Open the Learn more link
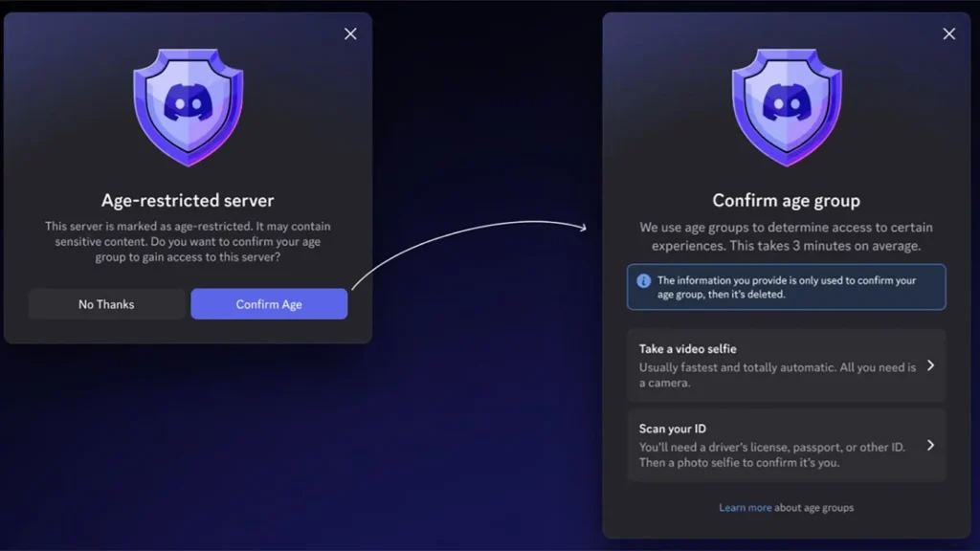This screenshot has height=551, width=980. click(745, 508)
